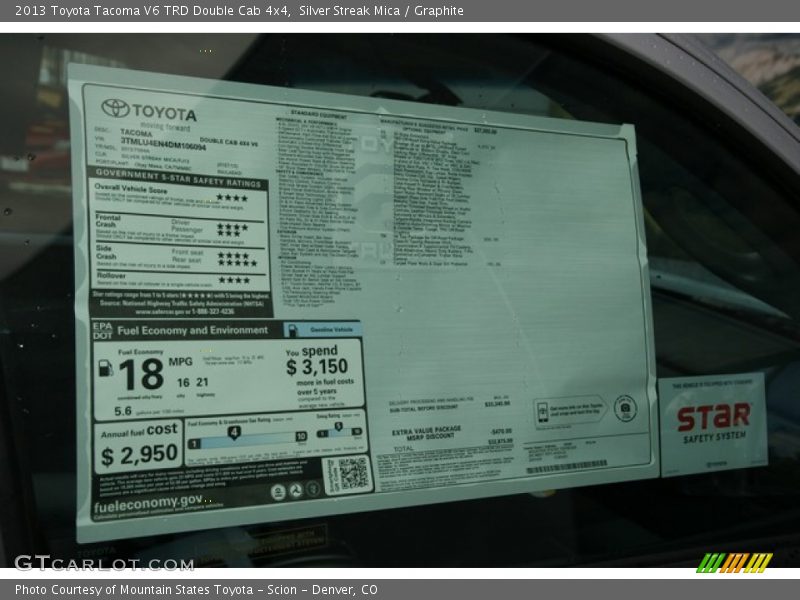Click the '$ 3,150' spend amount
The width and height of the screenshot is (800, 600).
(317, 367)
